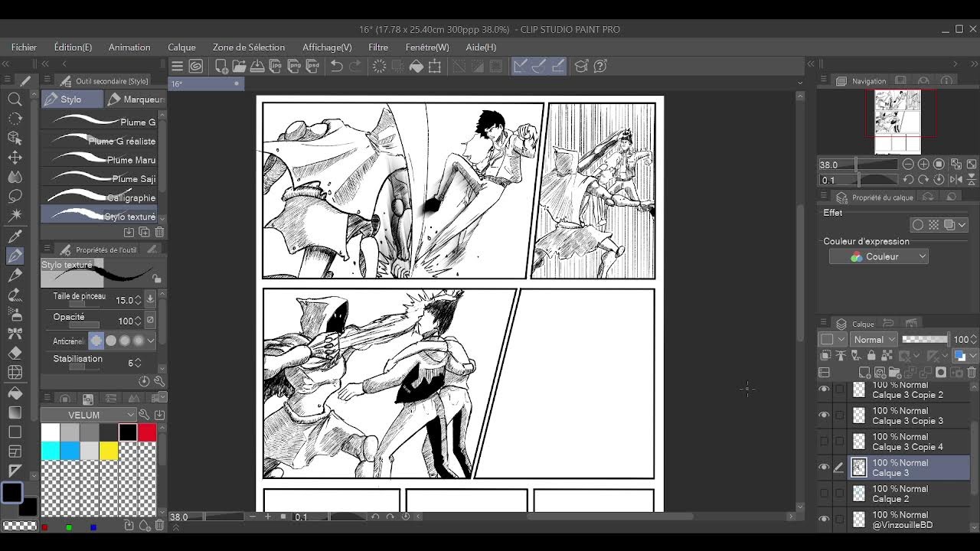Viewport: 980px width, 551px height.
Task: Choose the Lasso selection tool
Action: [15, 197]
